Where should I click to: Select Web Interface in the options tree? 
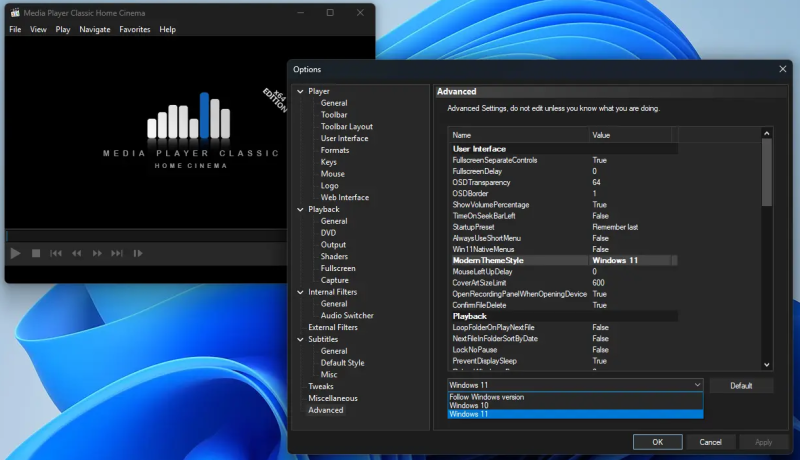click(344, 197)
